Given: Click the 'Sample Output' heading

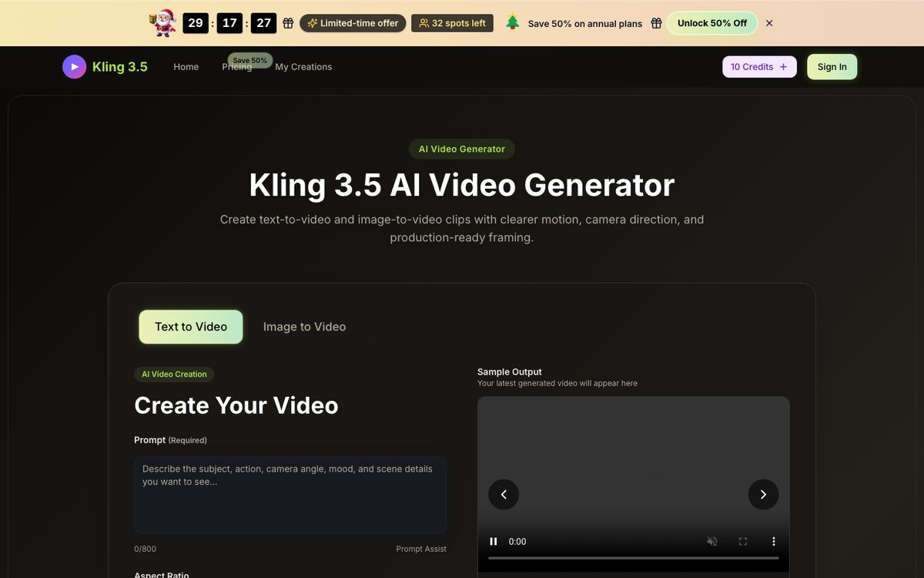Looking at the screenshot, I should point(510,371).
